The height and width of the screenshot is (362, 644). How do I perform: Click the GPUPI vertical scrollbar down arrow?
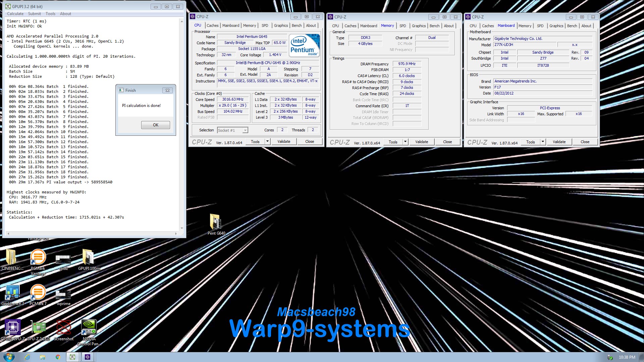coord(182,228)
